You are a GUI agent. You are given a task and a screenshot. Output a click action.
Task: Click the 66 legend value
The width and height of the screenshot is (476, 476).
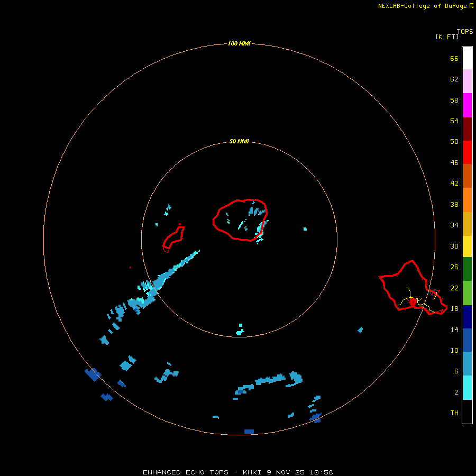(454, 58)
